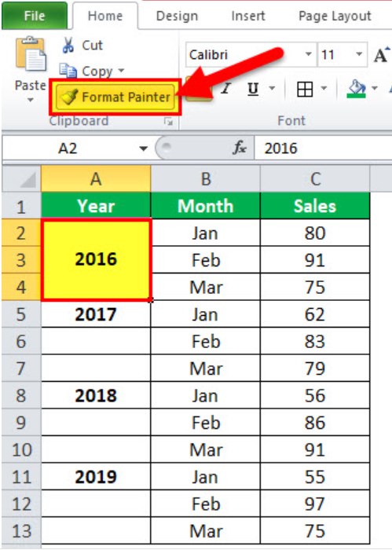Click the Increase Font Size icon
392x550 pixels.
[382, 55]
